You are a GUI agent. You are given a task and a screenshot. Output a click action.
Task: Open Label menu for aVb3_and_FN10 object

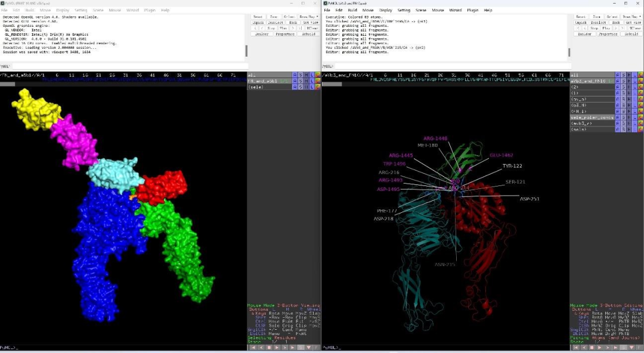point(635,81)
